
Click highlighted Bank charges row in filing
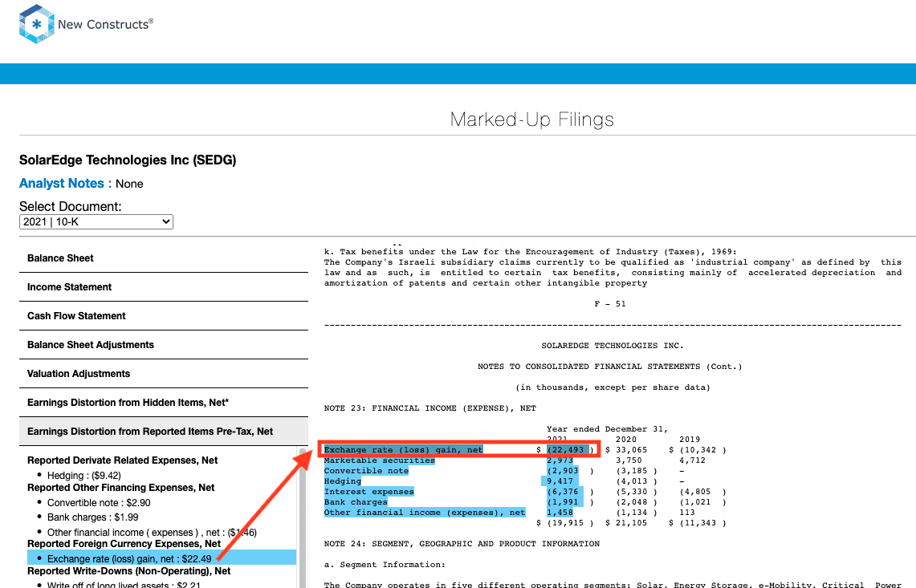click(356, 502)
